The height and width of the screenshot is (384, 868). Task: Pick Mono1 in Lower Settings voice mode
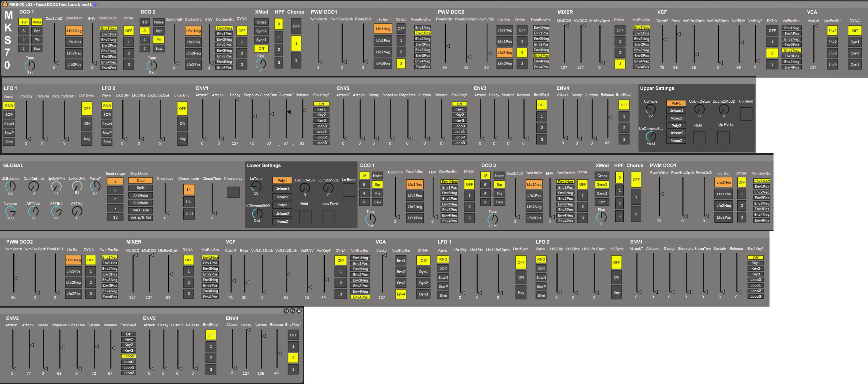point(282,197)
